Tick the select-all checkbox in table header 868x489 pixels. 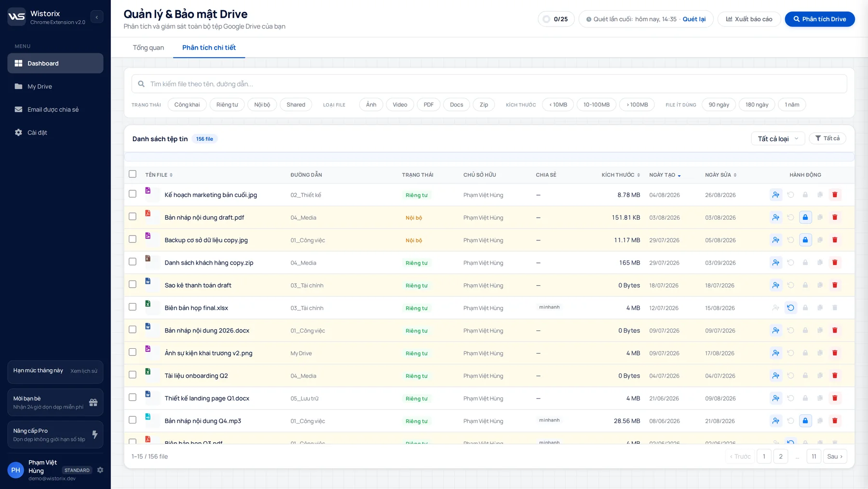133,174
